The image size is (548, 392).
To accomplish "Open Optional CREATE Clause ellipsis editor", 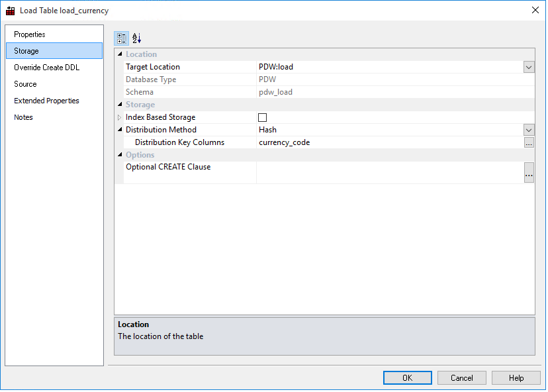I will pyautogui.click(x=529, y=172).
